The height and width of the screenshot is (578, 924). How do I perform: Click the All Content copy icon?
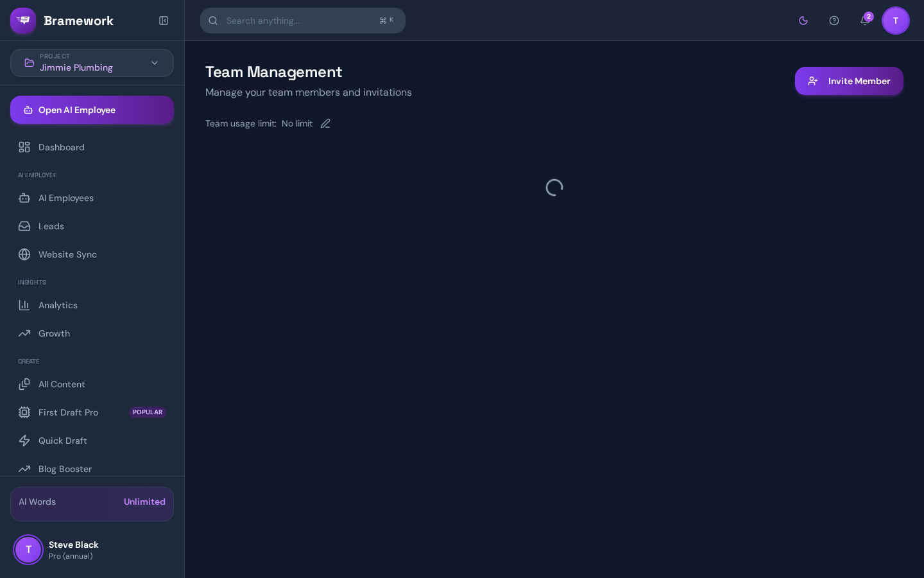[24, 384]
